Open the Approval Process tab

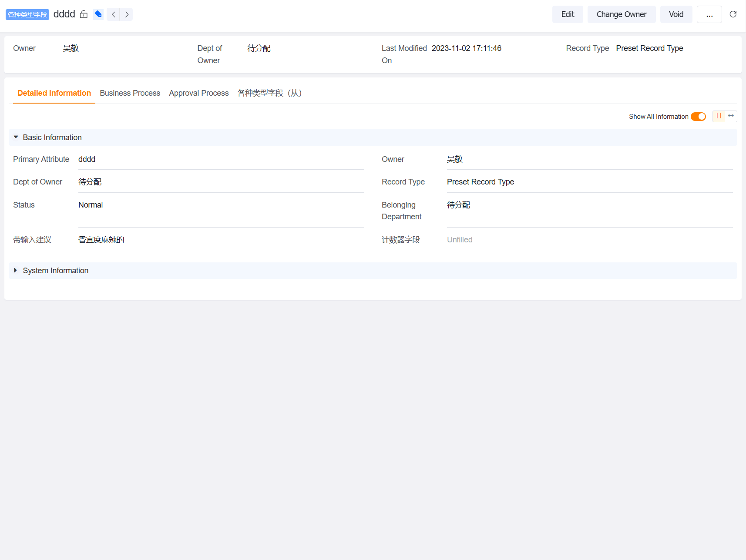tap(198, 93)
